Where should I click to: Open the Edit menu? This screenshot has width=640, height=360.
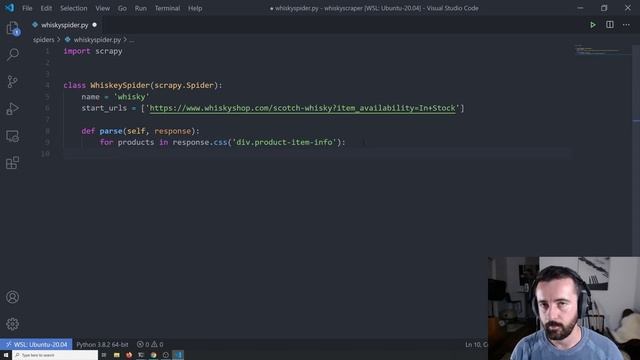(46, 8)
